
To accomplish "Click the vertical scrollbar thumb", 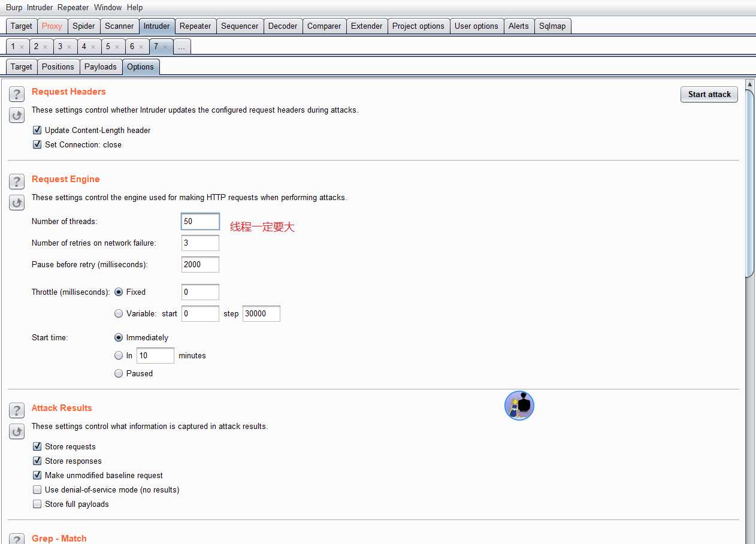I will tap(749, 183).
